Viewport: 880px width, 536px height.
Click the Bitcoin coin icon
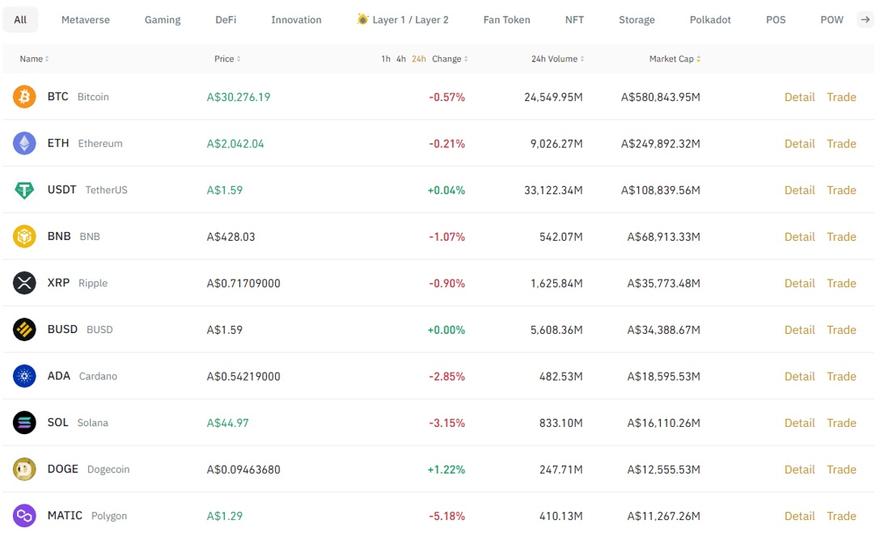pyautogui.click(x=24, y=97)
